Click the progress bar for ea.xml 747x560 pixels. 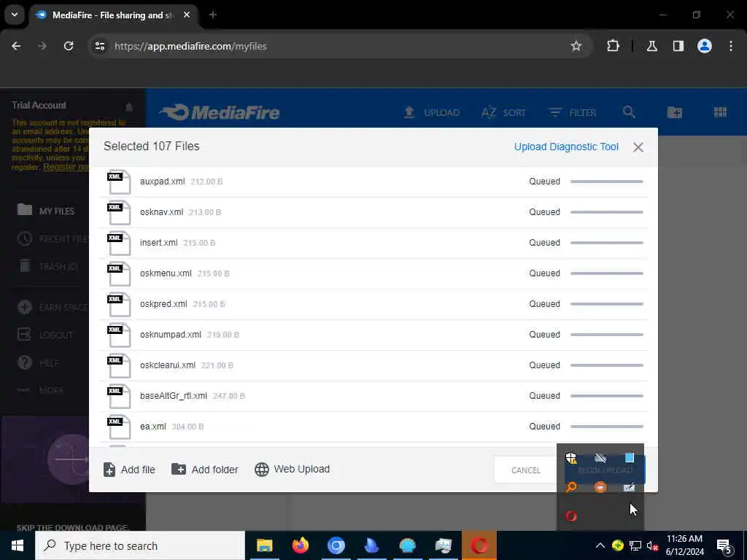[606, 426]
